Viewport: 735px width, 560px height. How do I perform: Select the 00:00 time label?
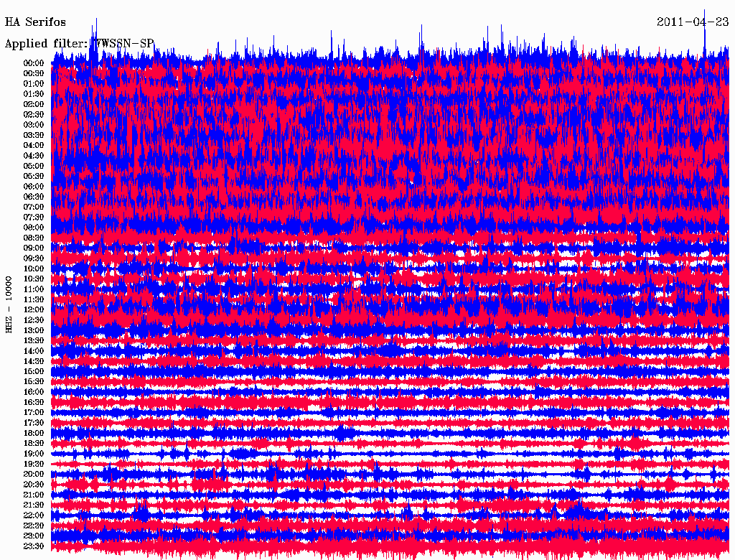pyautogui.click(x=34, y=63)
